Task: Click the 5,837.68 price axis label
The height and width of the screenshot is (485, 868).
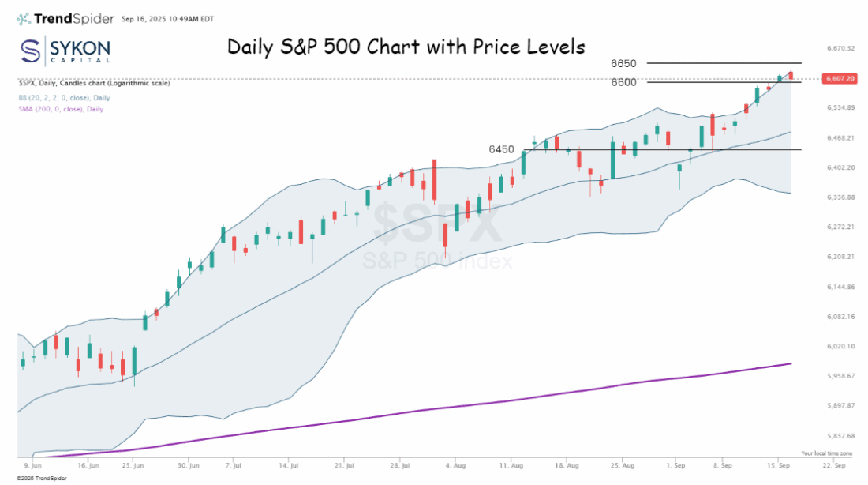Action: (840, 435)
